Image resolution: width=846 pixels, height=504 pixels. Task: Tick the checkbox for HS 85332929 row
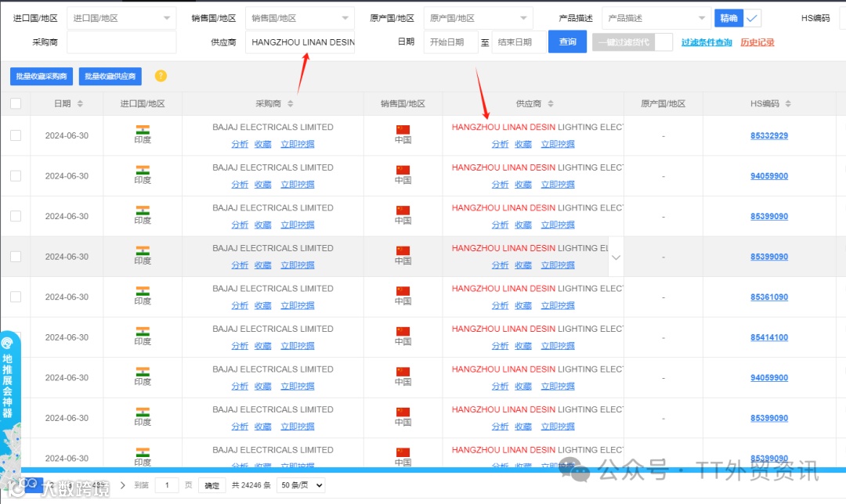click(x=16, y=135)
